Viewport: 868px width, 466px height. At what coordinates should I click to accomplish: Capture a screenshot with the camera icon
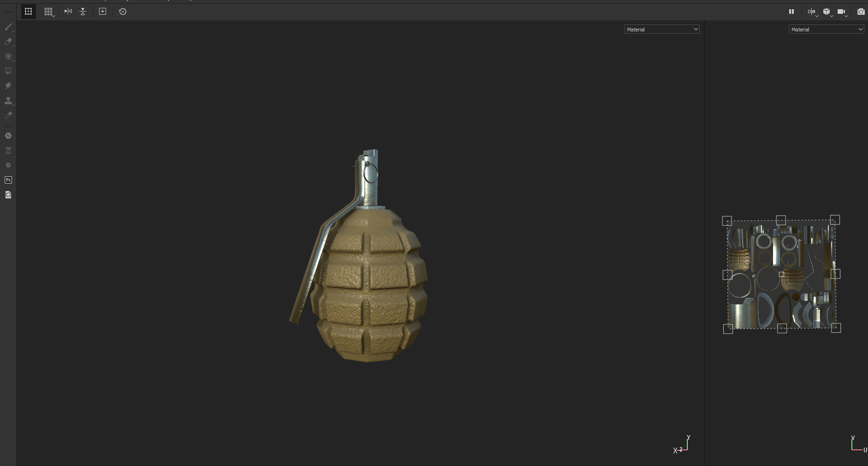tap(861, 12)
